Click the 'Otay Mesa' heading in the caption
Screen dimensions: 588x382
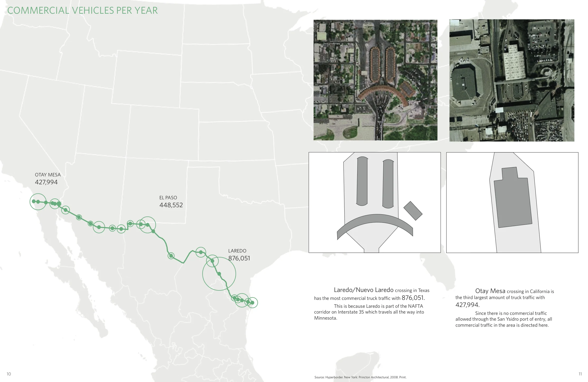[x=490, y=291]
